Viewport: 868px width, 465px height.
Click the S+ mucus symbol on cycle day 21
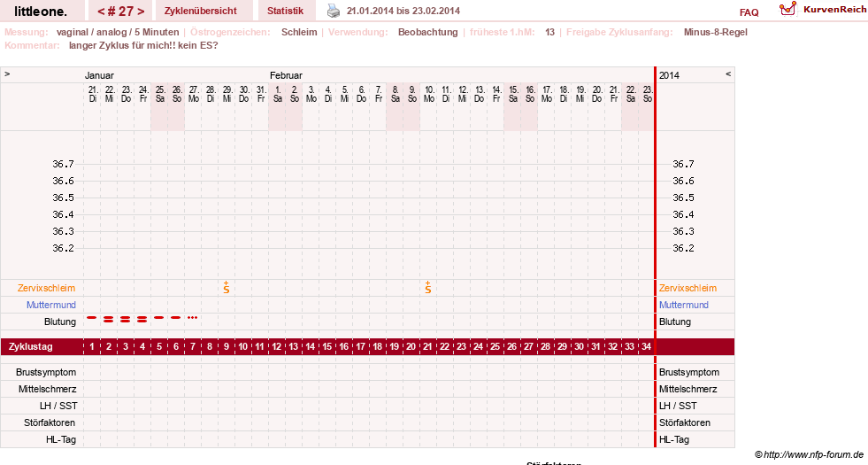(x=428, y=287)
